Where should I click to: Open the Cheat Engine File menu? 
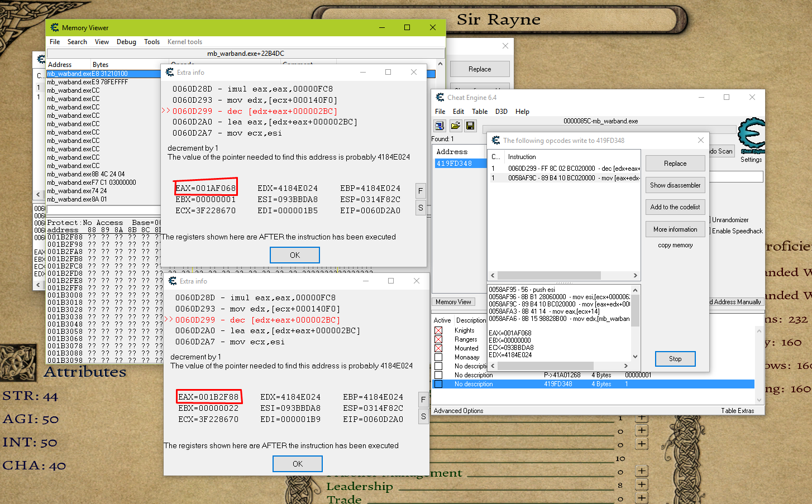[x=440, y=112]
